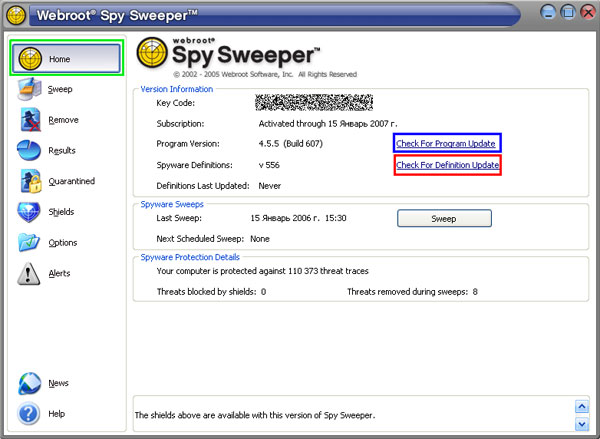Screen dimensions: 600x439
Task: Show the Alerts label in sidebar
Action: coord(59,273)
